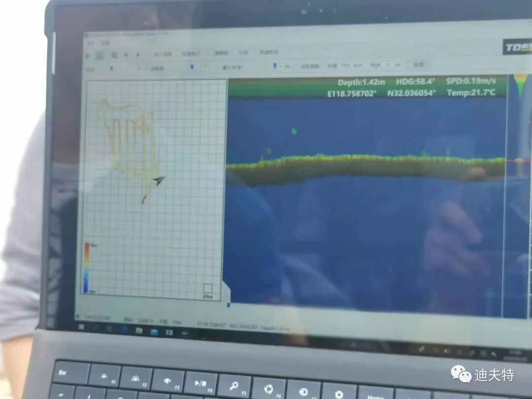Open File Explorer from the taskbar
This screenshot has height=399, width=532.
point(139,330)
